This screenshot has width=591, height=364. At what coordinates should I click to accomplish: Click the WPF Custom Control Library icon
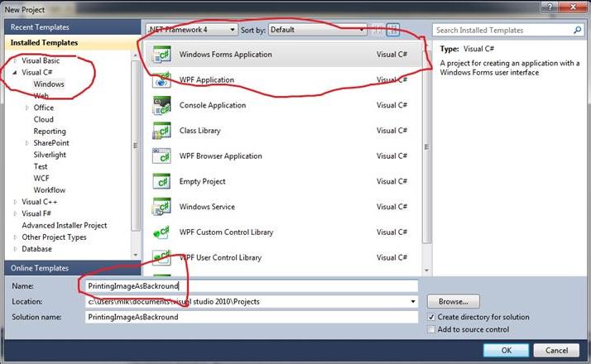click(161, 232)
